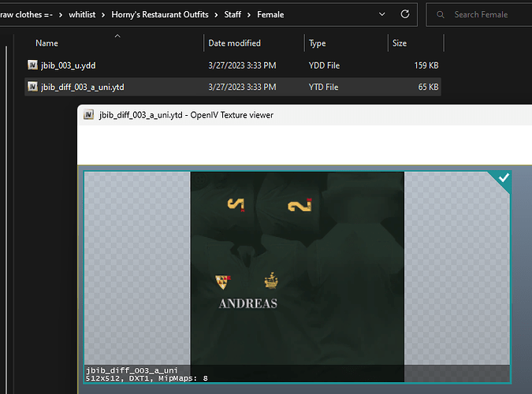Expand the chevron after Horny's Restaurant Outfits
Viewport: 532px width, 394px height.
coord(216,15)
